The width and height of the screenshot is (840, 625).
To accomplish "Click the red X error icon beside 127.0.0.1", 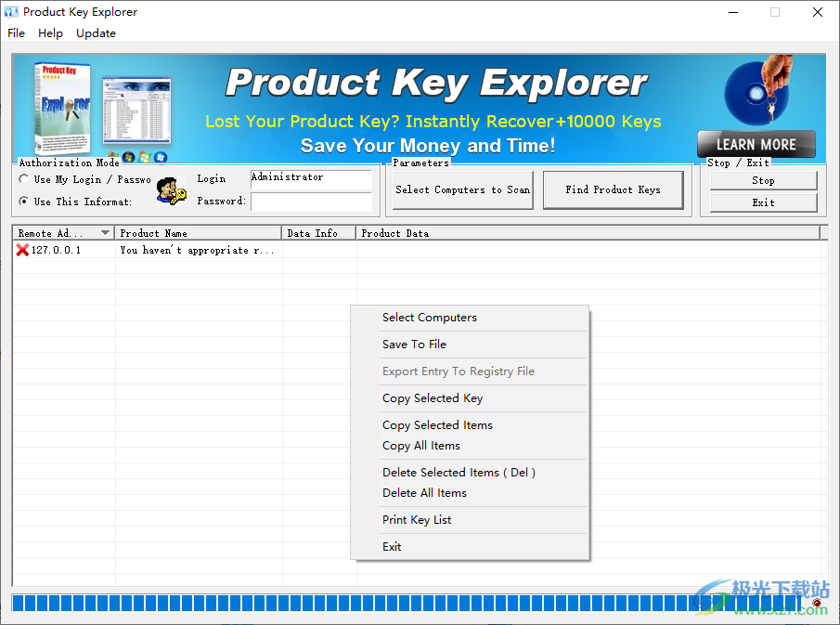I will tap(22, 250).
